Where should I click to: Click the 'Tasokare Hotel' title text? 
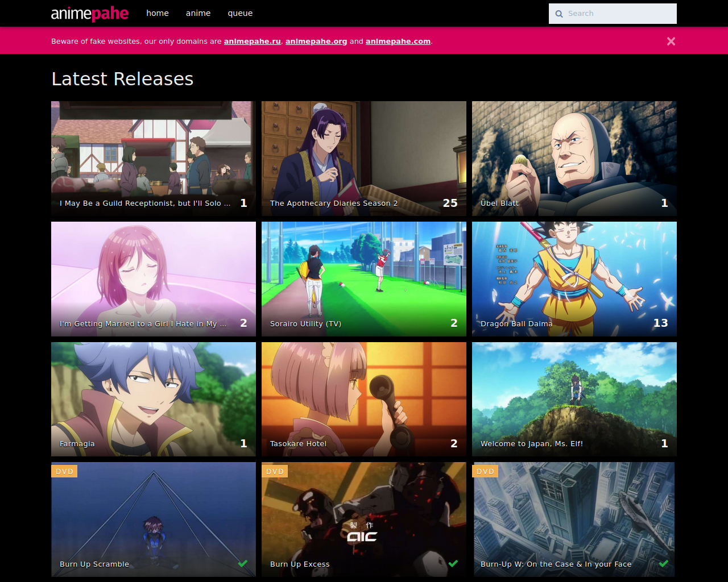coord(299,443)
